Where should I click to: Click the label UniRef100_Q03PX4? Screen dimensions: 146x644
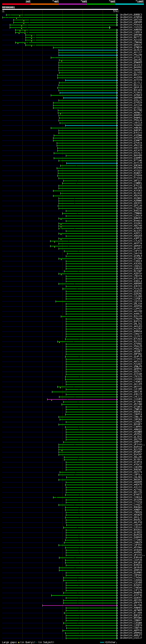[x=131, y=462]
